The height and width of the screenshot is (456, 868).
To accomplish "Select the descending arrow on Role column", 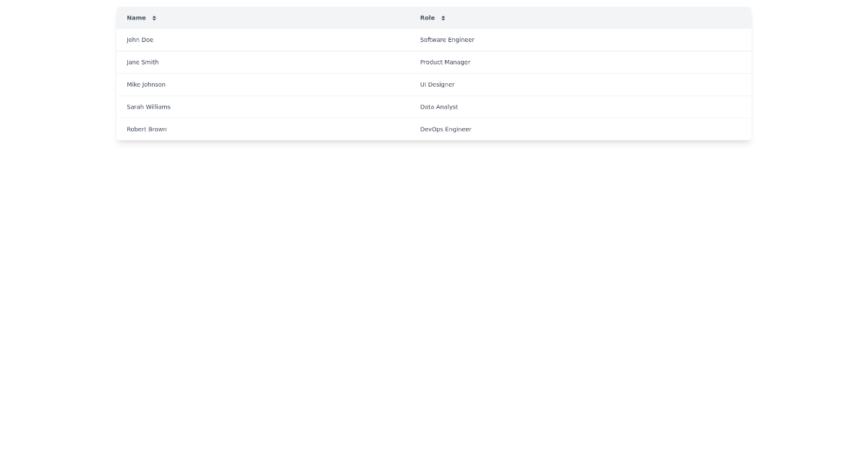I will pos(442,20).
